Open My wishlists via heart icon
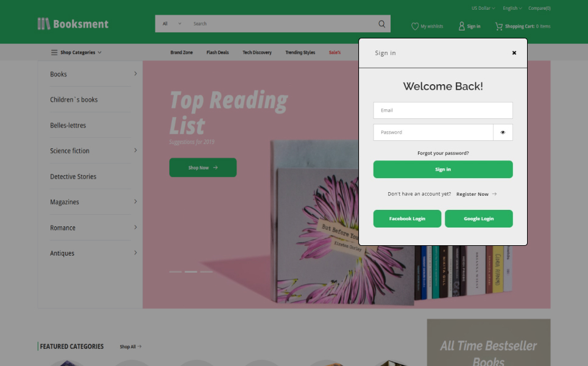 point(415,26)
